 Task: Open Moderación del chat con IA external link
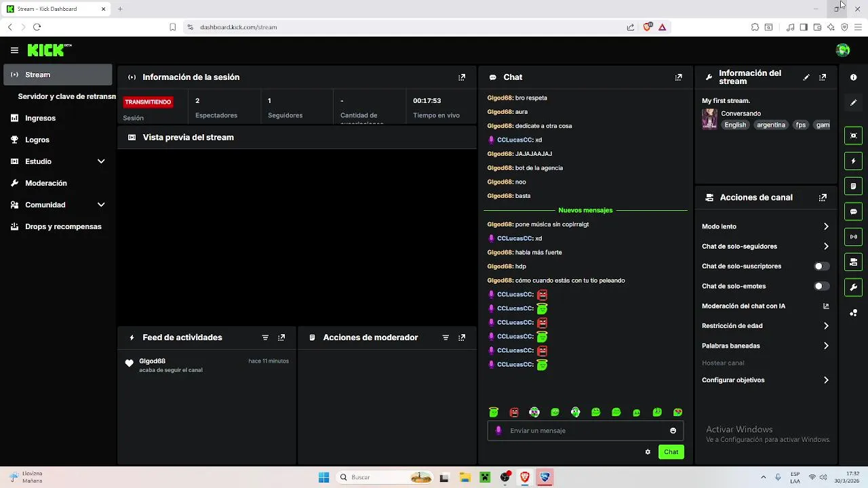click(826, 306)
